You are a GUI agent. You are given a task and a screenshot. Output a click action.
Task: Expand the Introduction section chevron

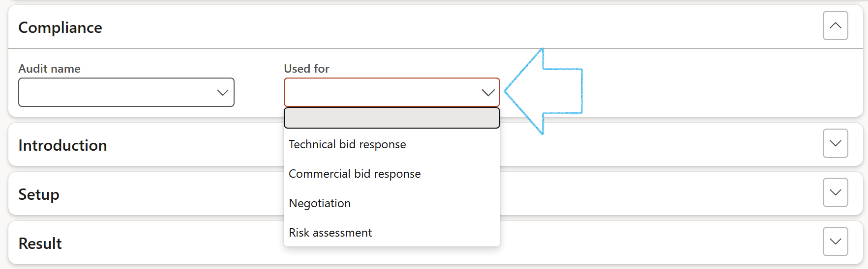pos(835,143)
